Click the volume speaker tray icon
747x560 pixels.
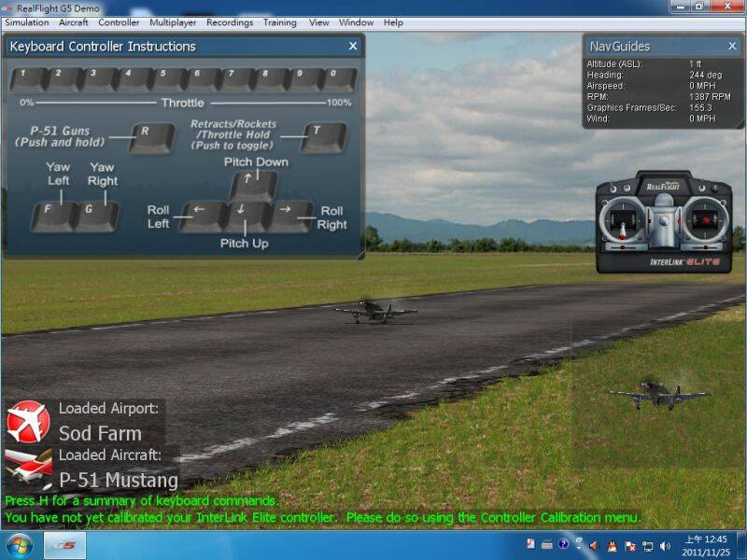(x=666, y=546)
